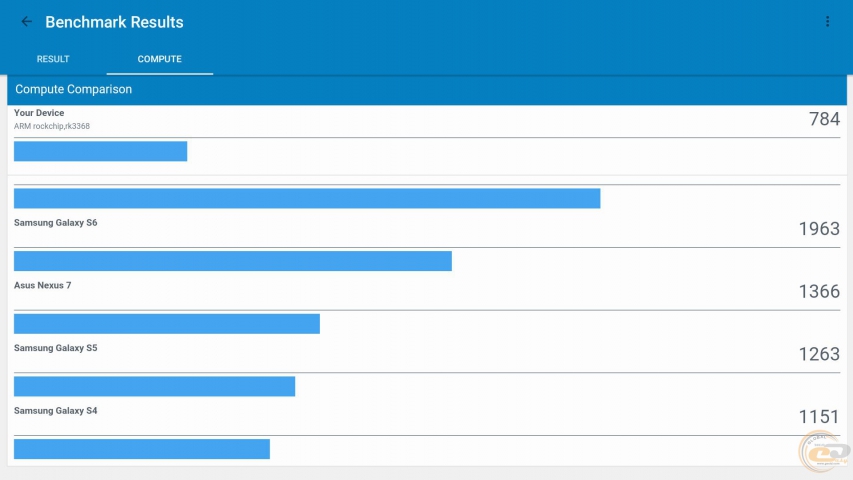Click Your Device score 784
This screenshot has height=480, width=853.
click(x=824, y=120)
